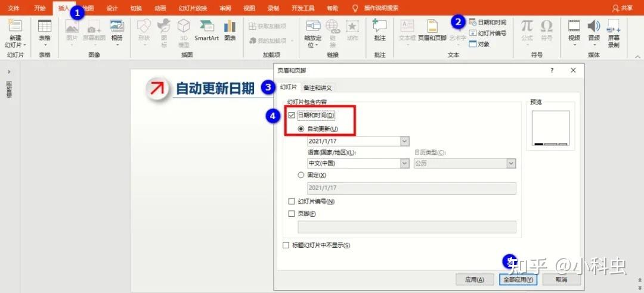Click the Link (链接) icon
644x293 pixels.
coord(332,26)
